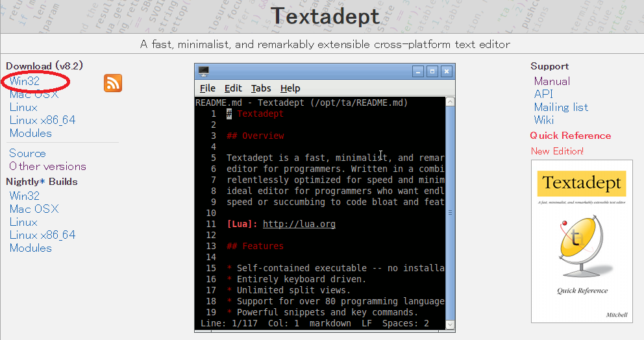Click 'Entirely keyboard driven.' line
This screenshot has width=644, height=340.
pos(301,279)
